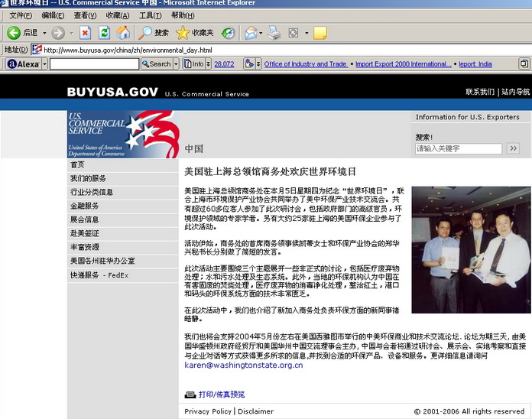Open the History globe icon

[x=229, y=33]
